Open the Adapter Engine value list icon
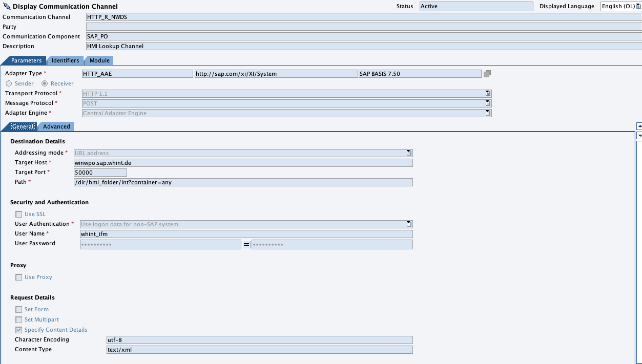Image resolution: width=642 pixels, height=364 pixels. pos(488,113)
